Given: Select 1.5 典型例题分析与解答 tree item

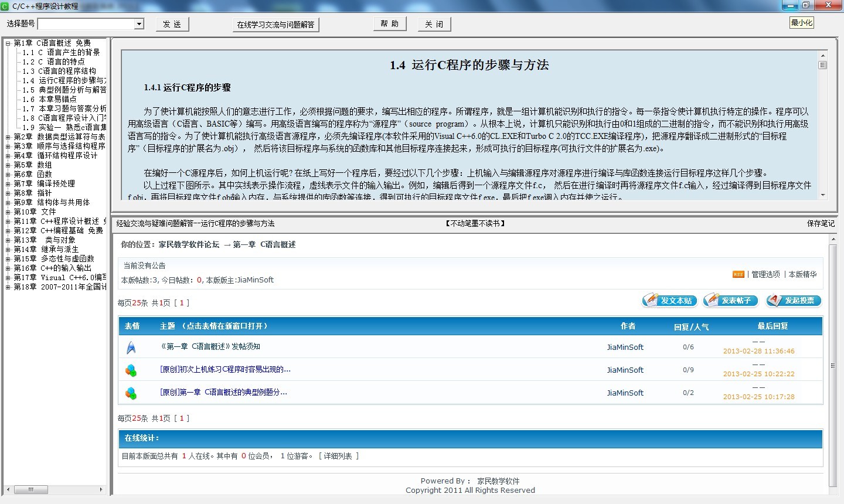Looking at the screenshot, I should click(x=64, y=90).
